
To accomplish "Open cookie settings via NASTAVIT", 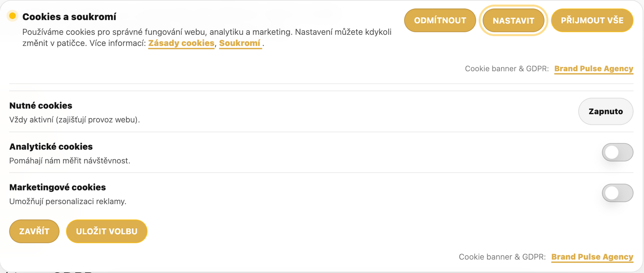I will coord(513,21).
